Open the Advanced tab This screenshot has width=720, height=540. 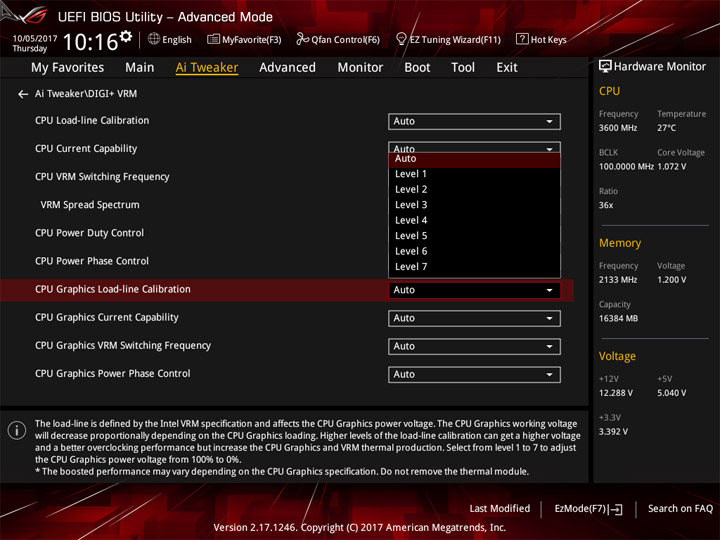pyautogui.click(x=287, y=68)
